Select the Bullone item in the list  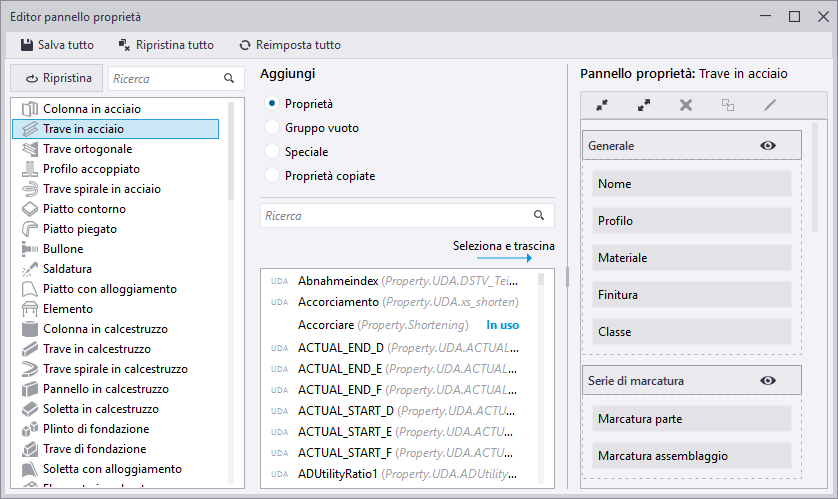click(63, 249)
